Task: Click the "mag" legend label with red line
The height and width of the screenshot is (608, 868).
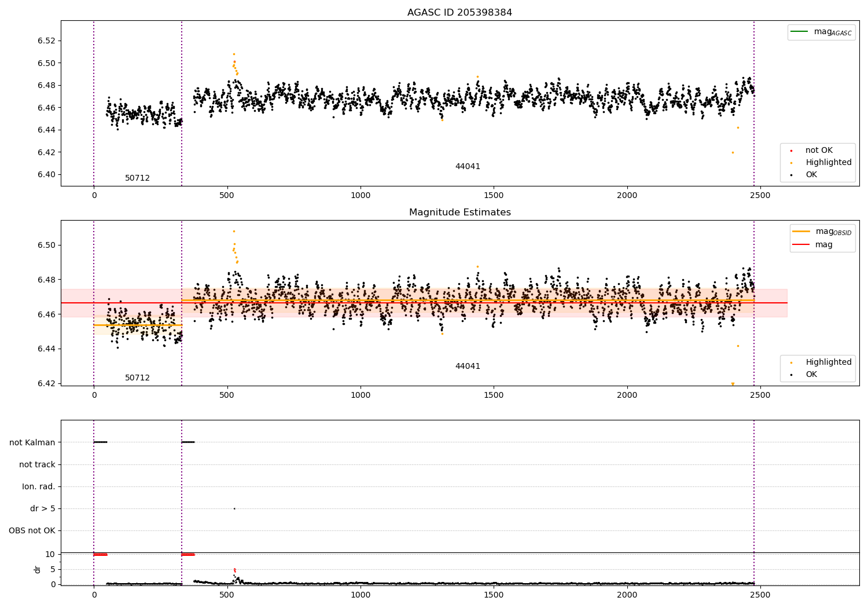Action: point(824,245)
